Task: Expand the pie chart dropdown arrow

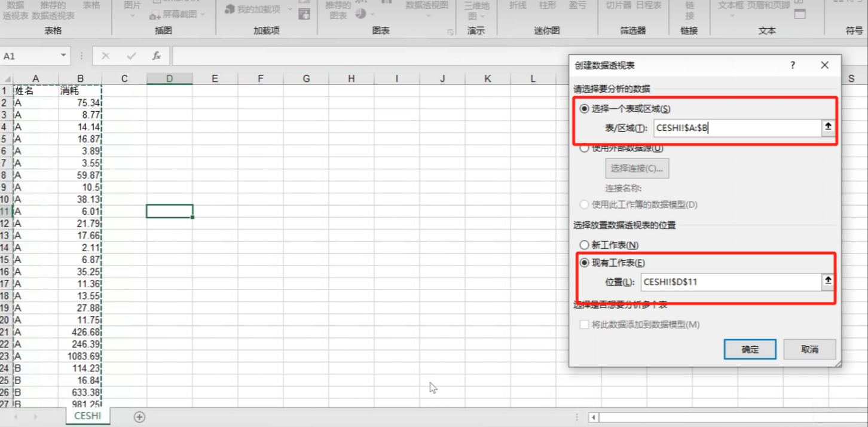Action: point(372,14)
